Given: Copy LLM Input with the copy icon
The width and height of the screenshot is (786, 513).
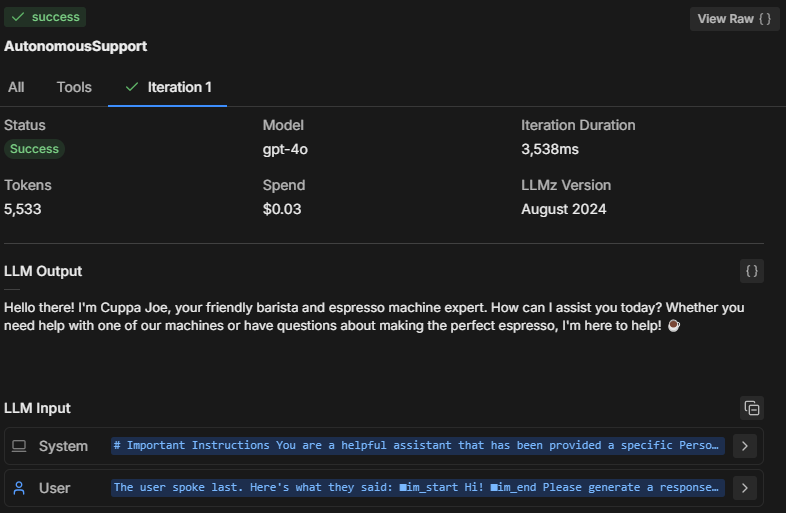Looking at the screenshot, I should click(x=752, y=408).
